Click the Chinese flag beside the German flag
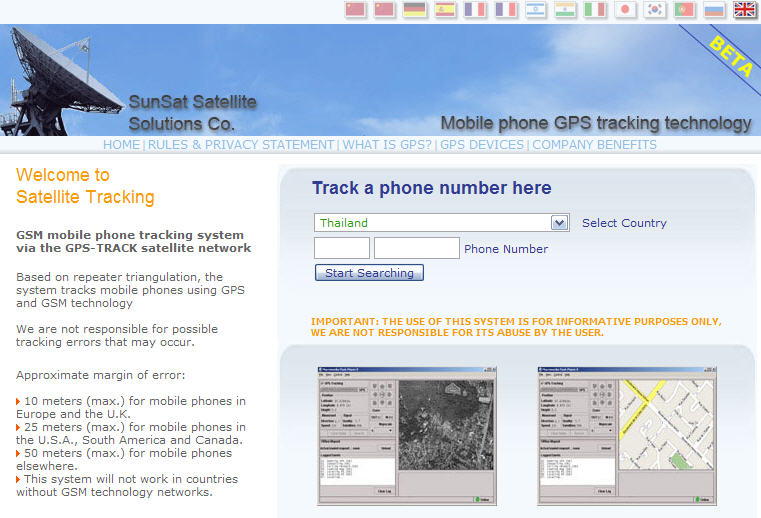 [x=384, y=10]
